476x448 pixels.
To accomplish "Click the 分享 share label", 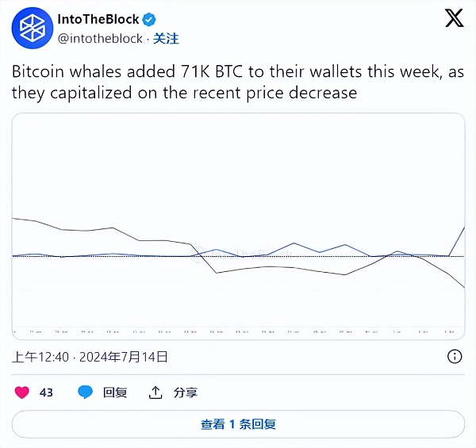I will tap(186, 392).
